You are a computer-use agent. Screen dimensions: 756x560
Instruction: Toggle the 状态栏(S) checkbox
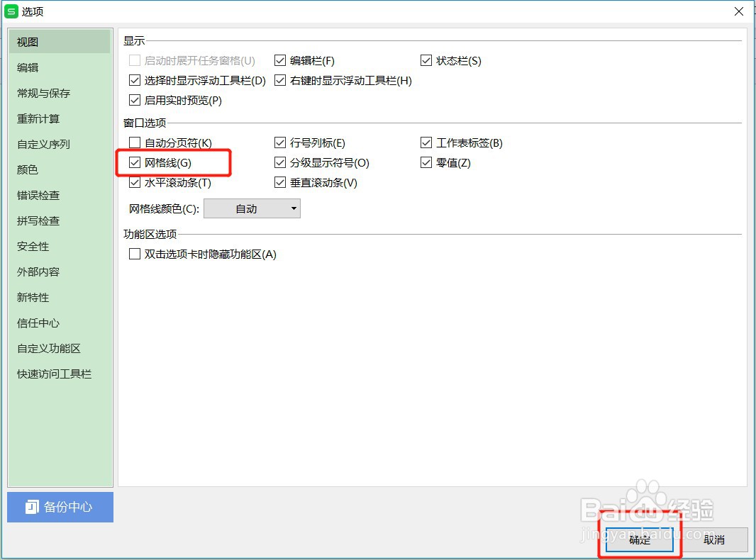(x=426, y=60)
